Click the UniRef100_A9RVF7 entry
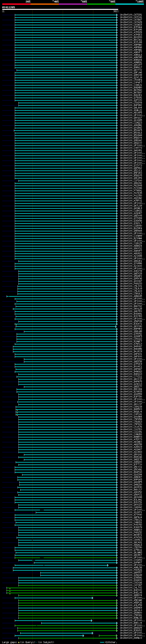Screen dimensions: 146x644 point(131,52)
